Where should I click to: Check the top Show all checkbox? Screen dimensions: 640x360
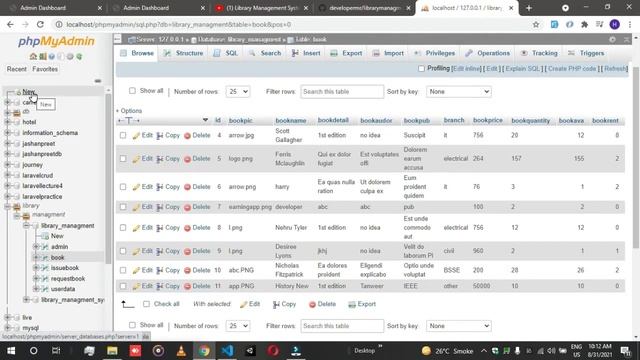(x=132, y=91)
